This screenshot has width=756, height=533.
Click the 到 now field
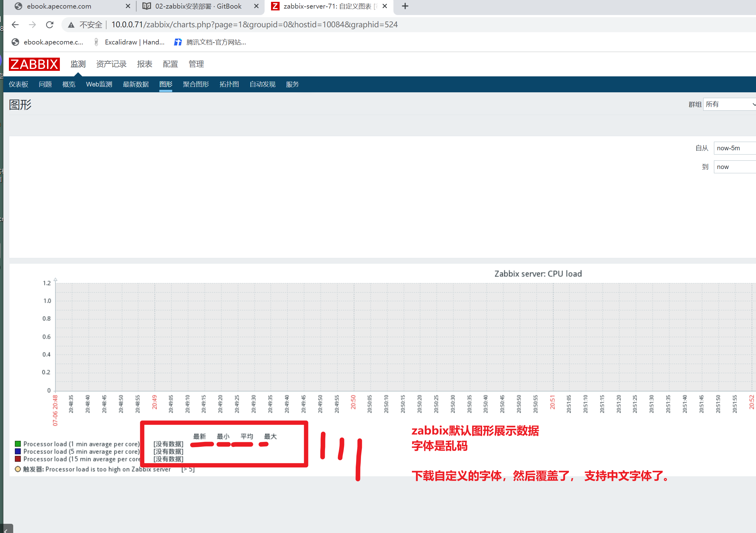[735, 167]
